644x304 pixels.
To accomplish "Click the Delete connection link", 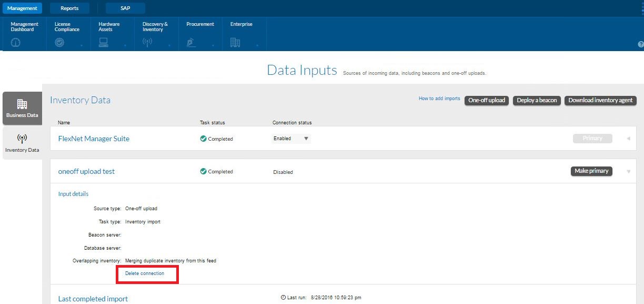I will [145, 273].
